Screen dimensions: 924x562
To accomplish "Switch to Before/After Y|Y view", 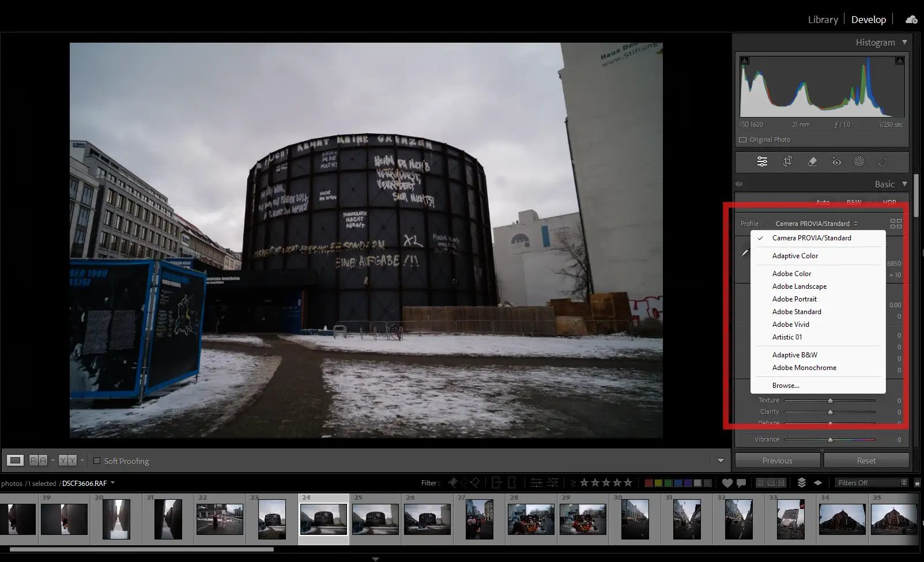I will pyautogui.click(x=67, y=460).
